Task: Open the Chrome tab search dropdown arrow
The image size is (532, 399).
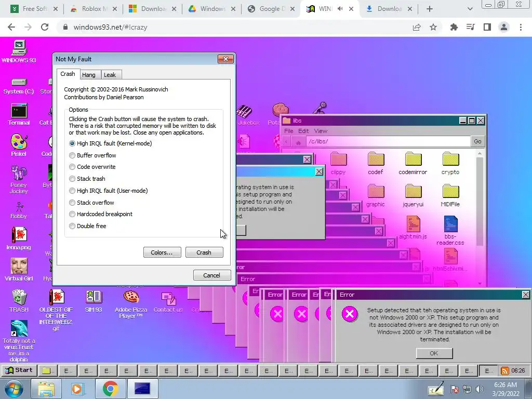Action: click(x=470, y=9)
